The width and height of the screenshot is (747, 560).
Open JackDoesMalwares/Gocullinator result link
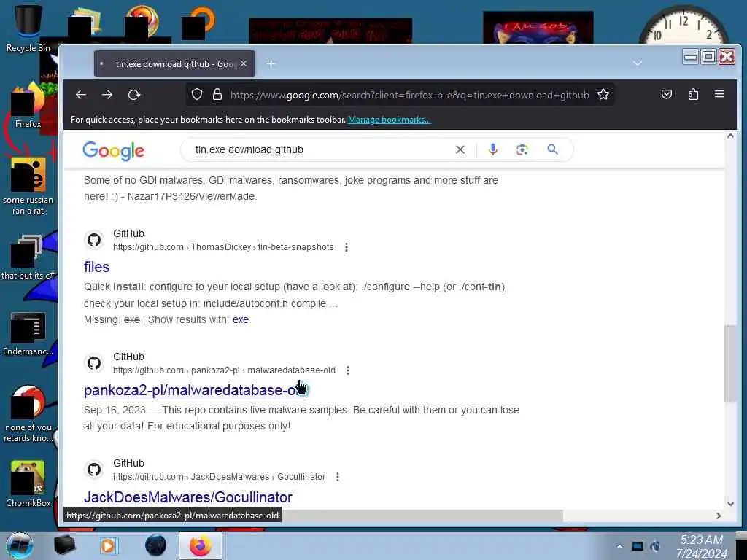[x=188, y=497]
